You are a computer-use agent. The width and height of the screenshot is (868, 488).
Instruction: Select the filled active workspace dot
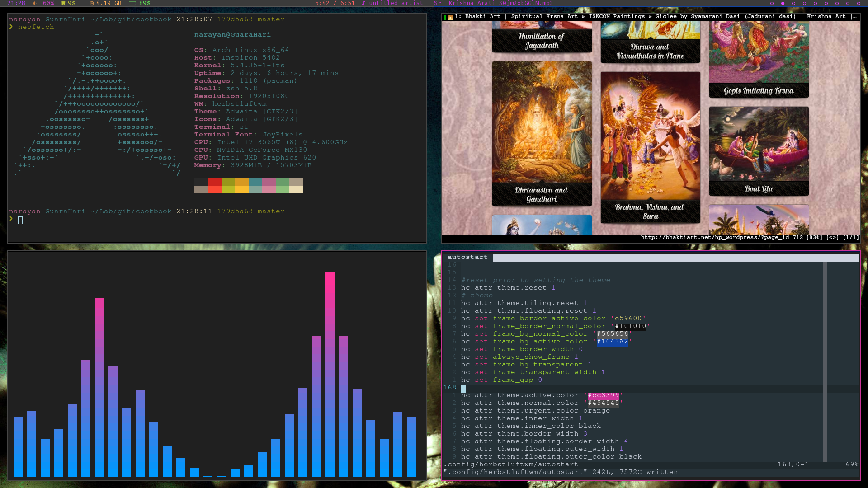pos(783,3)
